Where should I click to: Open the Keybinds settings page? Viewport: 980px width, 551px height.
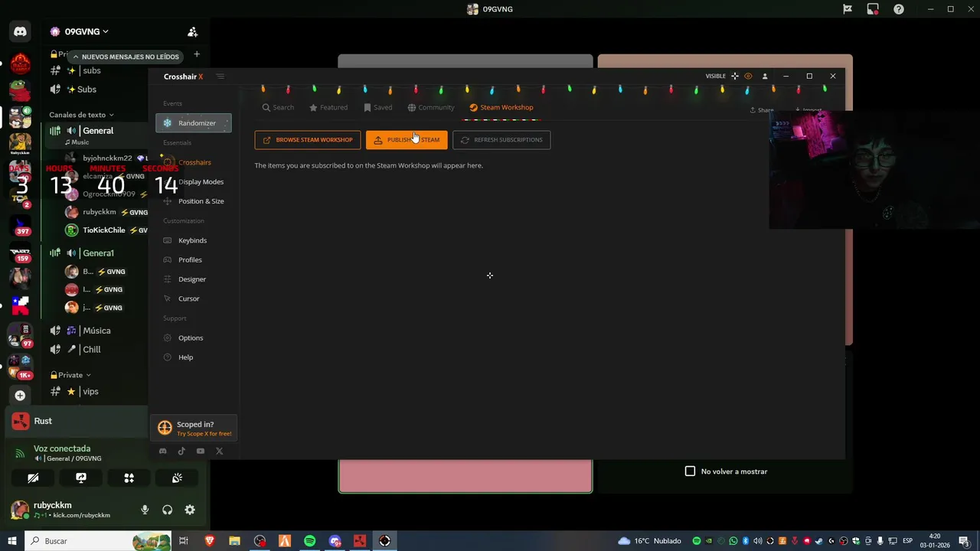(193, 240)
